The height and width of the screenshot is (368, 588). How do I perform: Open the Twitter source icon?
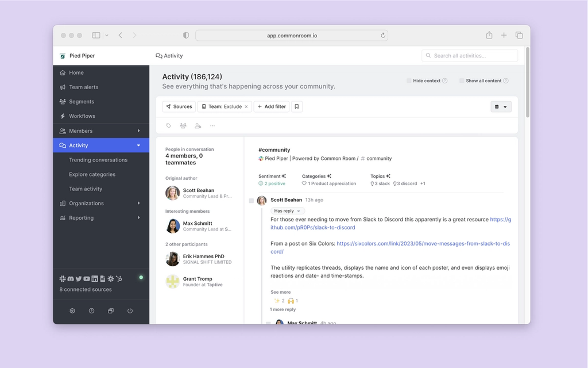[78, 278]
